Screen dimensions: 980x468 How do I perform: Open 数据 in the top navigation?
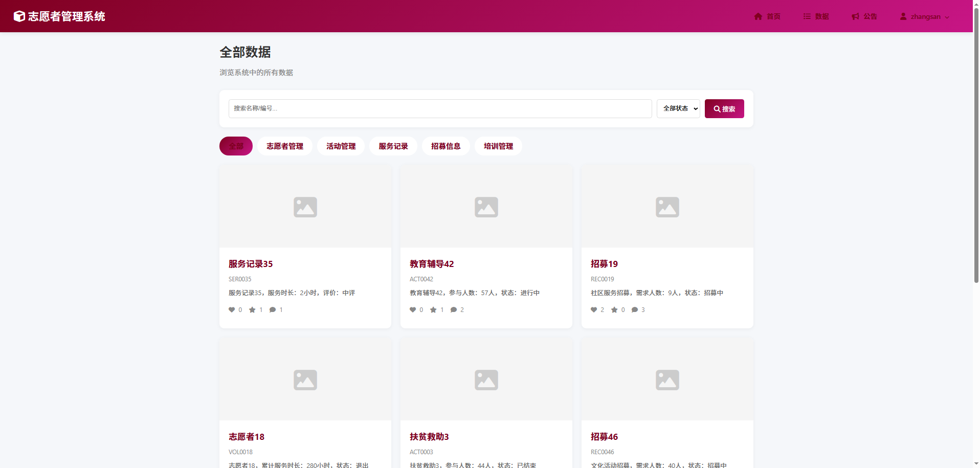pos(816,16)
